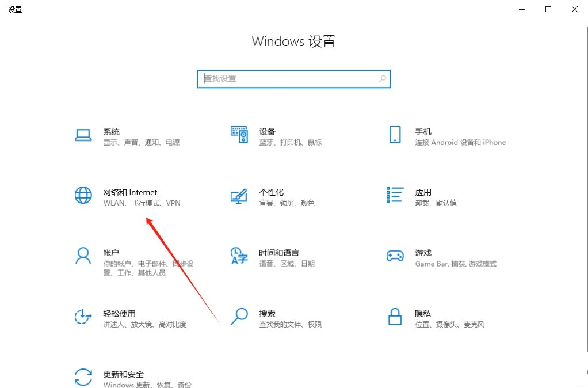
Task: Click the text 查找我的文件、权限
Action: (290, 325)
